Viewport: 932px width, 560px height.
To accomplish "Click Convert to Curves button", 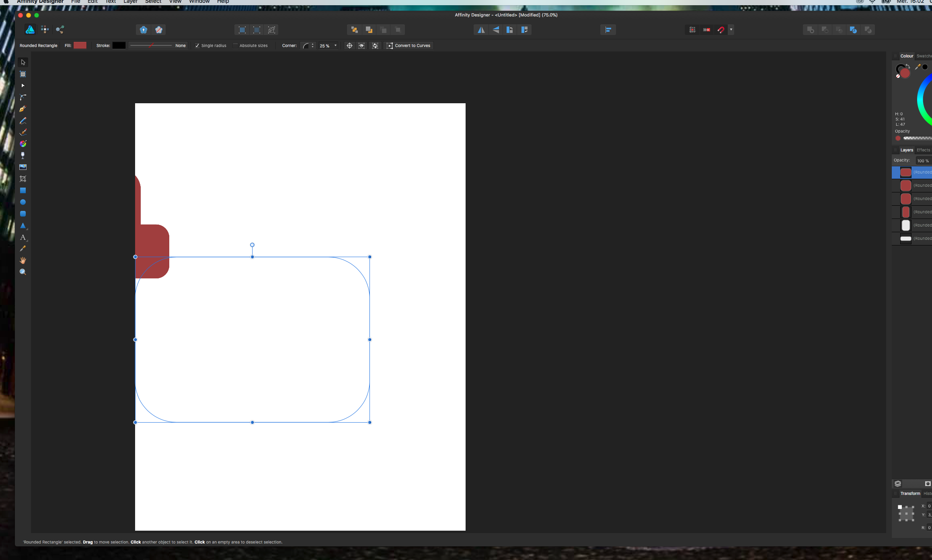I will point(409,46).
